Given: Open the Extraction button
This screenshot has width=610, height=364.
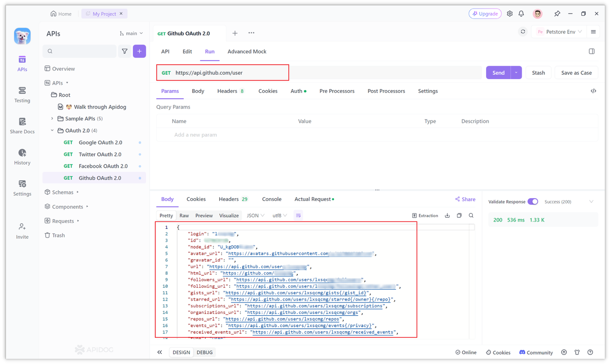Looking at the screenshot, I should [x=425, y=215].
